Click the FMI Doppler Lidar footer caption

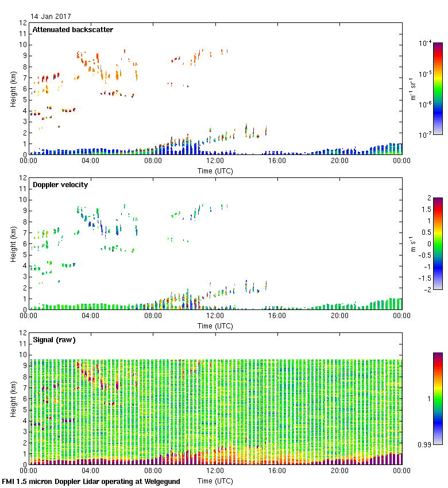[x=91, y=482]
